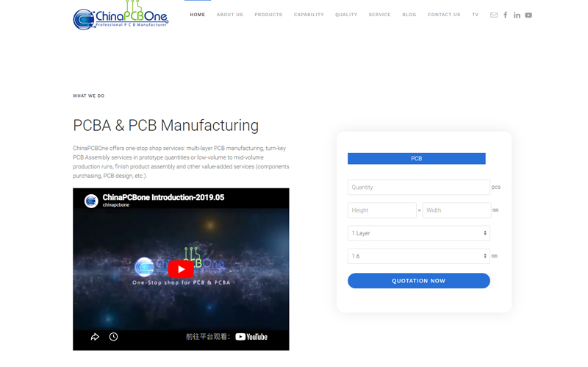Open CAPABILITY menu item
The width and height of the screenshot is (588, 367).
(309, 15)
